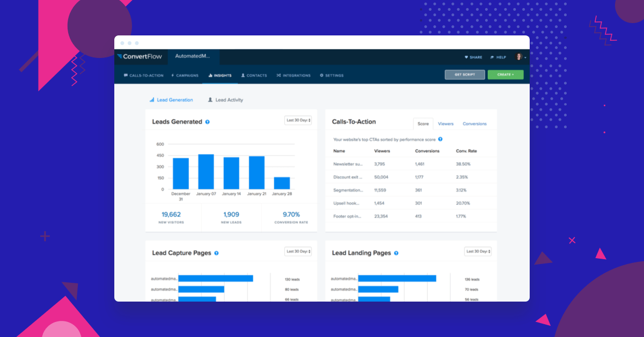The width and height of the screenshot is (644, 337).
Task: Open Contacts via the person icon
Action: [243, 75]
